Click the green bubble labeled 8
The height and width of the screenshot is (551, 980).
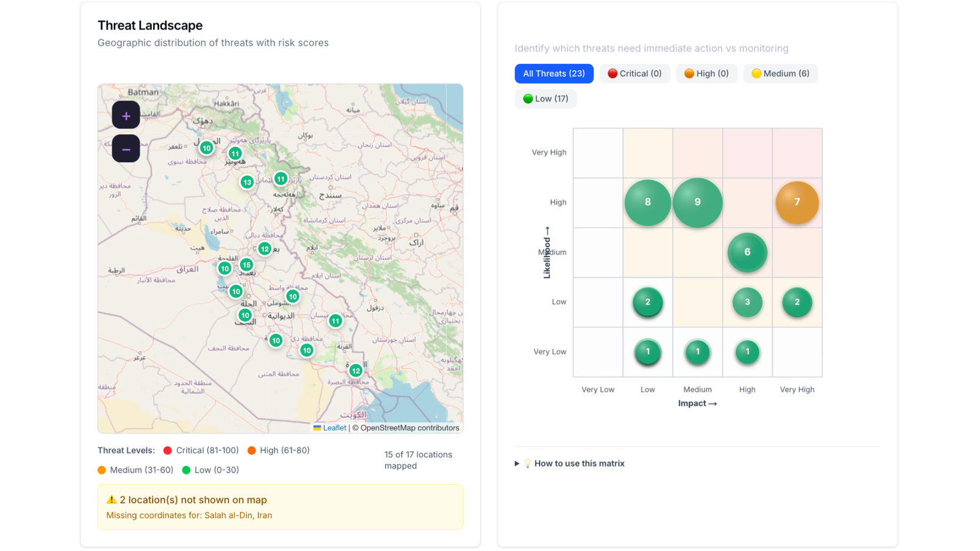tap(647, 202)
